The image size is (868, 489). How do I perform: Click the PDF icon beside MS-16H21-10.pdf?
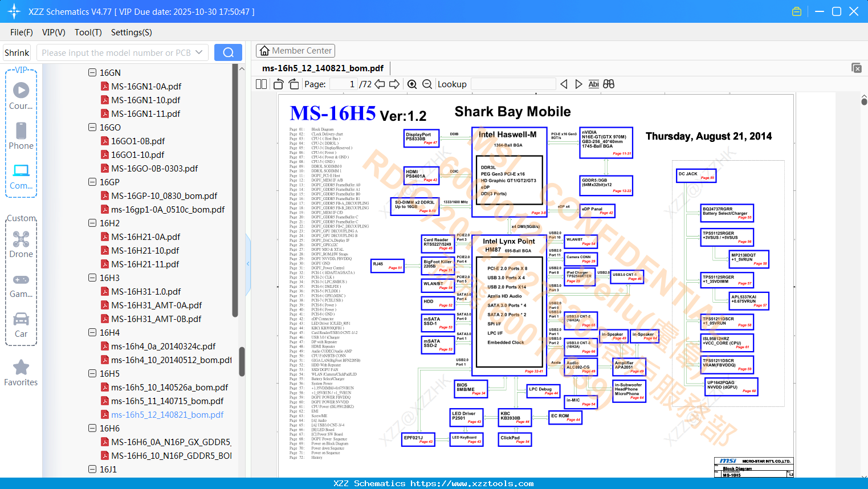[x=105, y=250]
